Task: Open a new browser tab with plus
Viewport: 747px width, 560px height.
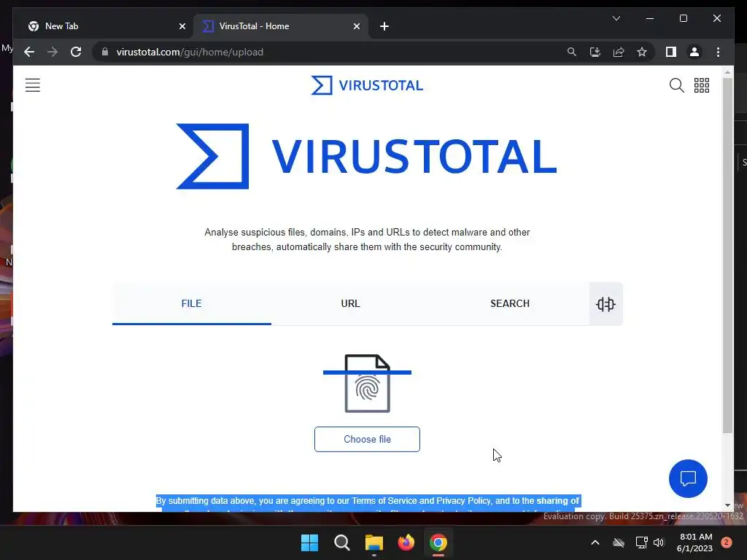Action: [384, 26]
